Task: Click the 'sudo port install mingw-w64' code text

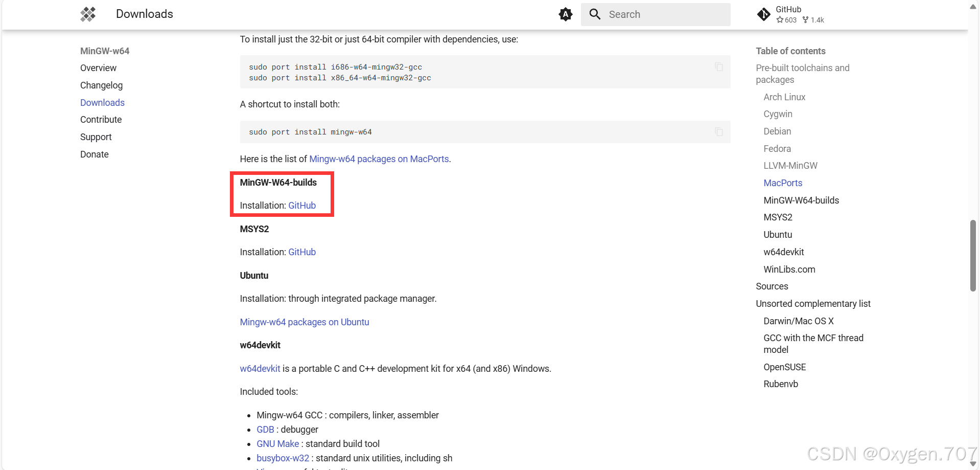Action: [x=310, y=132]
